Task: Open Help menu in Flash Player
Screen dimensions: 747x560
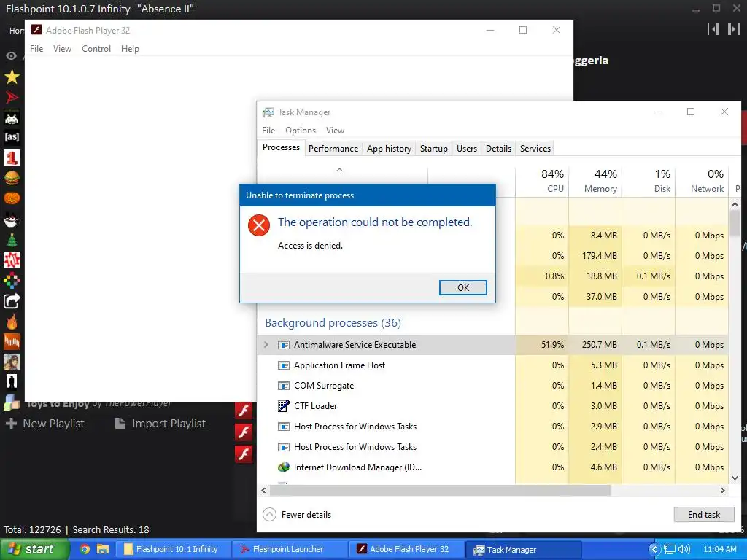Action: 130,49
